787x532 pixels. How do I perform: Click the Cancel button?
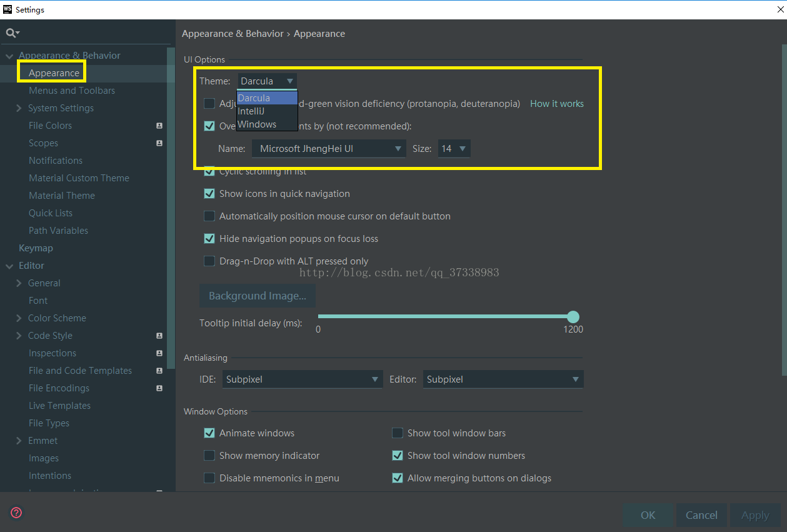[701, 515]
